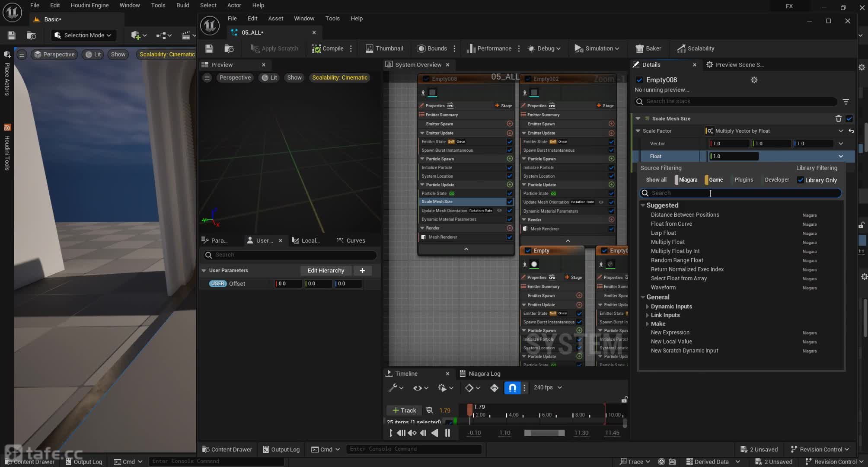The width and height of the screenshot is (868, 467).
Task: Save the Niagara system asset
Action: pyautogui.click(x=209, y=48)
